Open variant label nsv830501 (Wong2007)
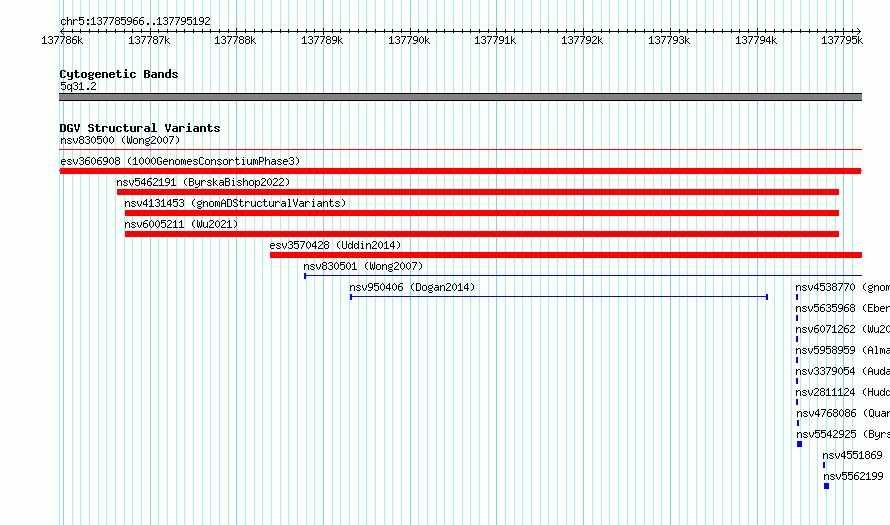The image size is (890, 525). (363, 266)
